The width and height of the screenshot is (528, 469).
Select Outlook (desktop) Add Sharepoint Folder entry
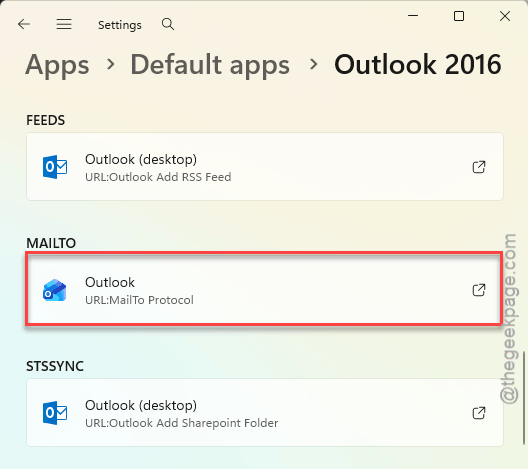[265, 412]
